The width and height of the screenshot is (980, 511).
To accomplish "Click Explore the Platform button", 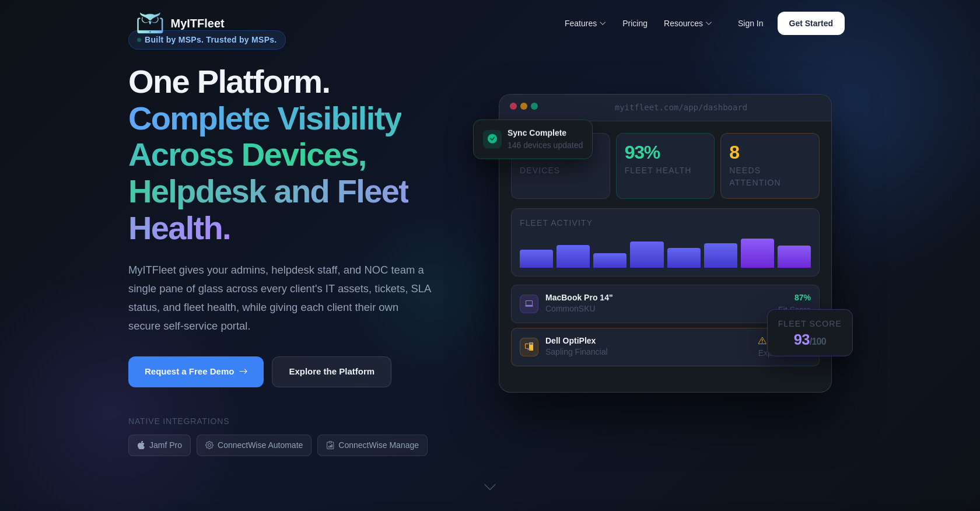I will (x=331, y=372).
